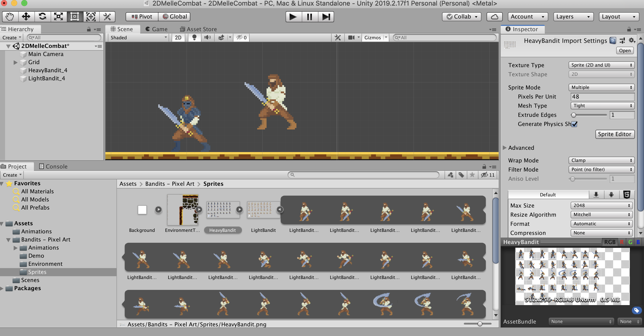Open the Layout menu button
Image resolution: width=644 pixels, height=336 pixels.
click(x=619, y=17)
